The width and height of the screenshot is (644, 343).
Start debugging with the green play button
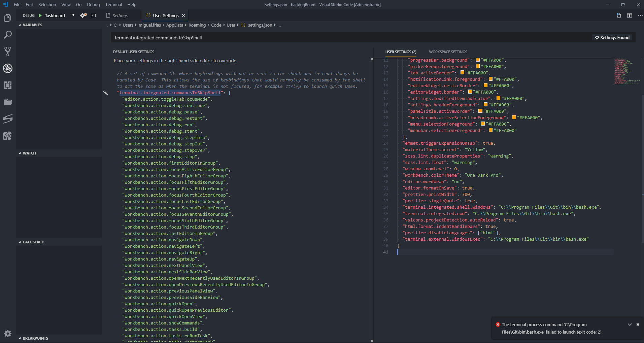pyautogui.click(x=40, y=15)
